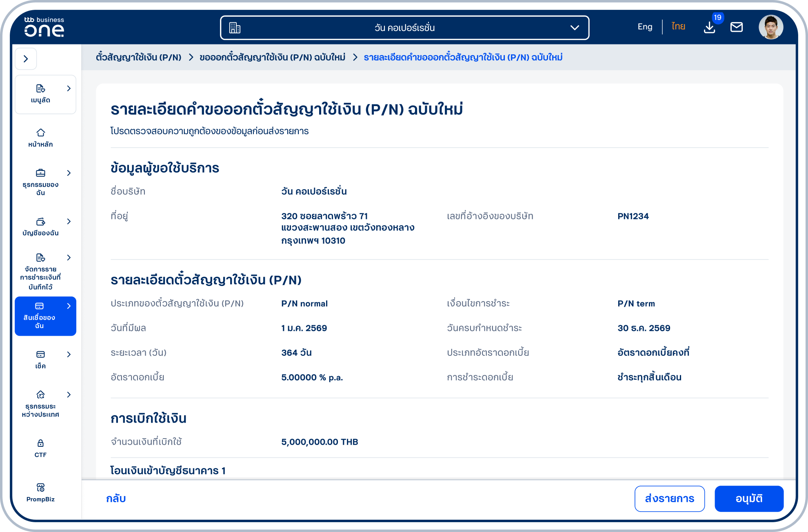The image size is (808, 532).
Task: Switch language to Eng
Action: click(645, 27)
